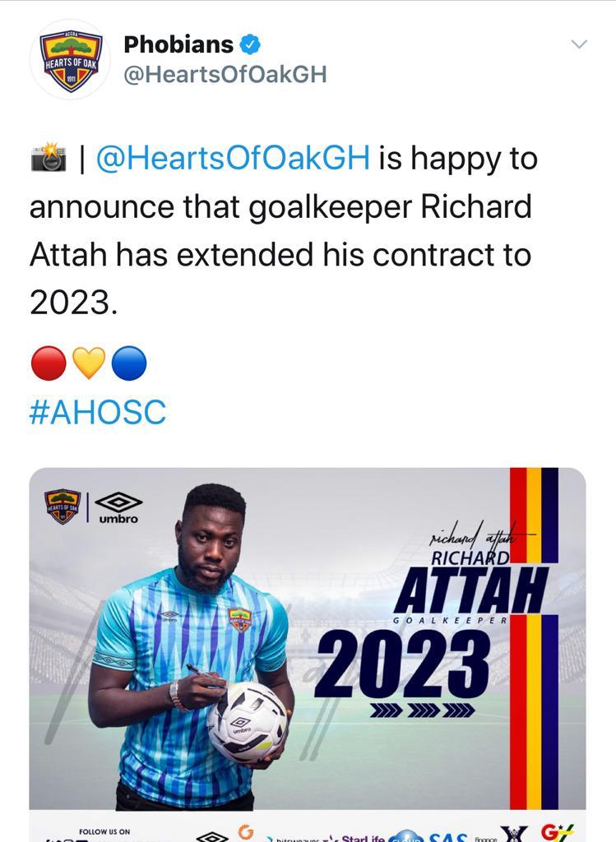Click the Umbro logo in the image
Screen dimensions: 616x842
118,507
